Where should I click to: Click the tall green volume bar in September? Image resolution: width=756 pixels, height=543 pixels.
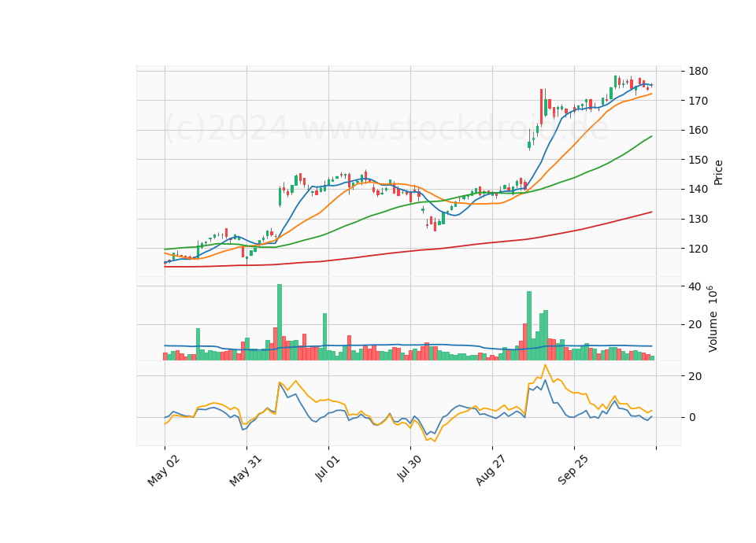point(529,326)
